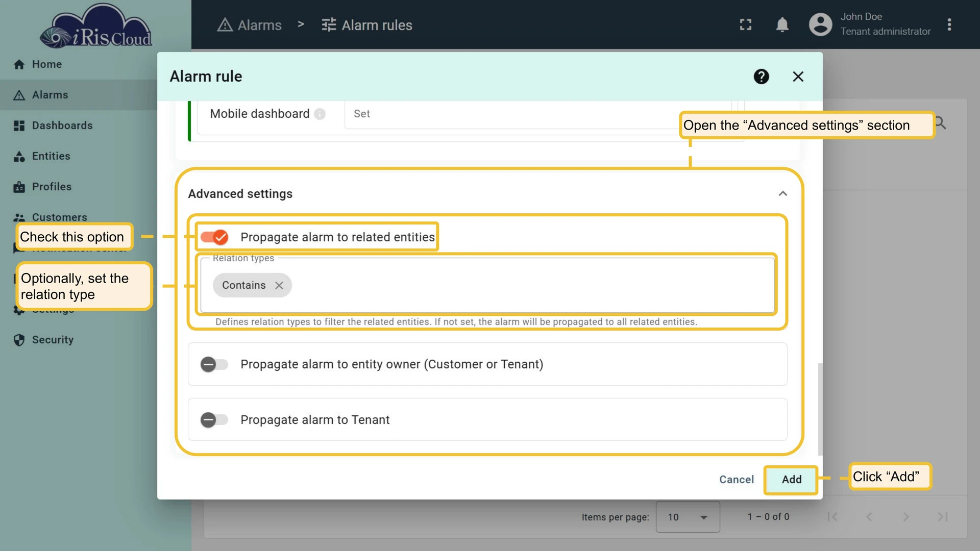The image size is (980, 551).
Task: Close the Alarm rule dialog
Action: point(798,77)
